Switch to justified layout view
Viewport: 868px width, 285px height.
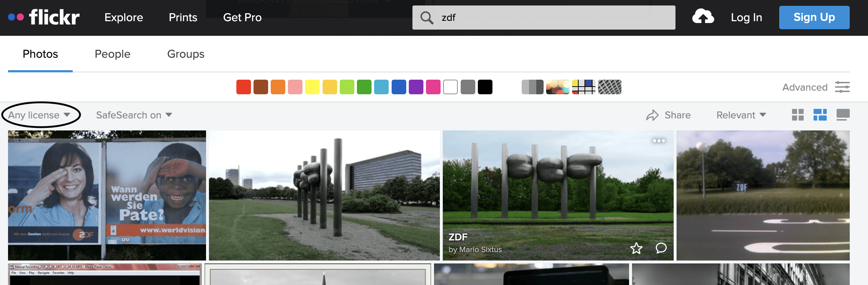pos(820,115)
